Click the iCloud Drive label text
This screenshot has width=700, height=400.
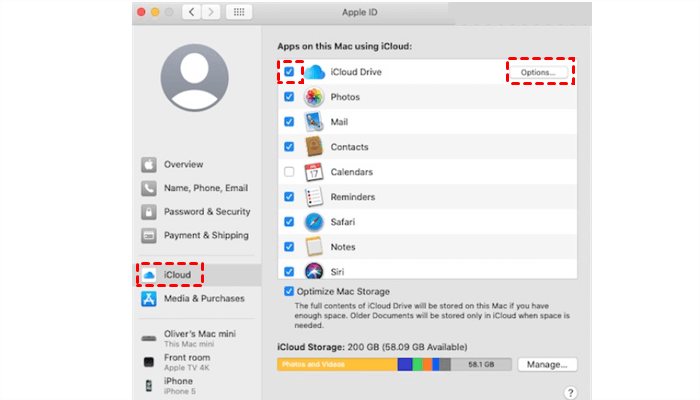click(x=356, y=72)
